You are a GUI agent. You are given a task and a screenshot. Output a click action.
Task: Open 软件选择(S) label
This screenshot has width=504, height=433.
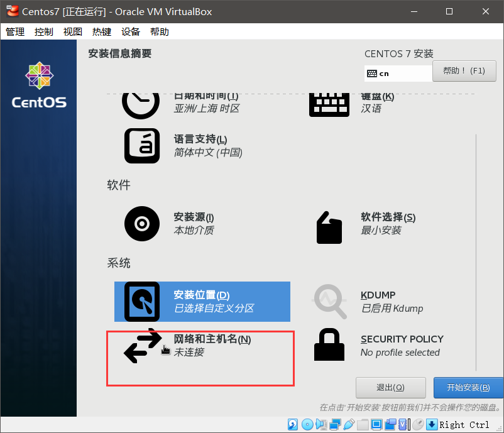pos(388,217)
